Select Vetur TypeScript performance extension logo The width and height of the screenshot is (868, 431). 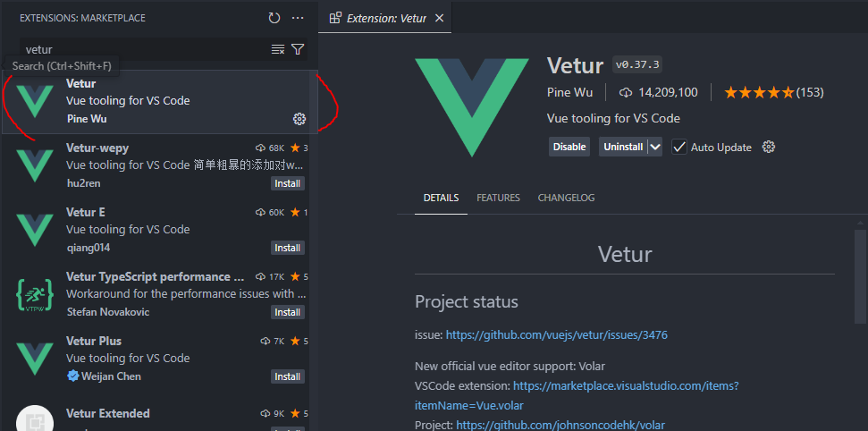pos(35,294)
